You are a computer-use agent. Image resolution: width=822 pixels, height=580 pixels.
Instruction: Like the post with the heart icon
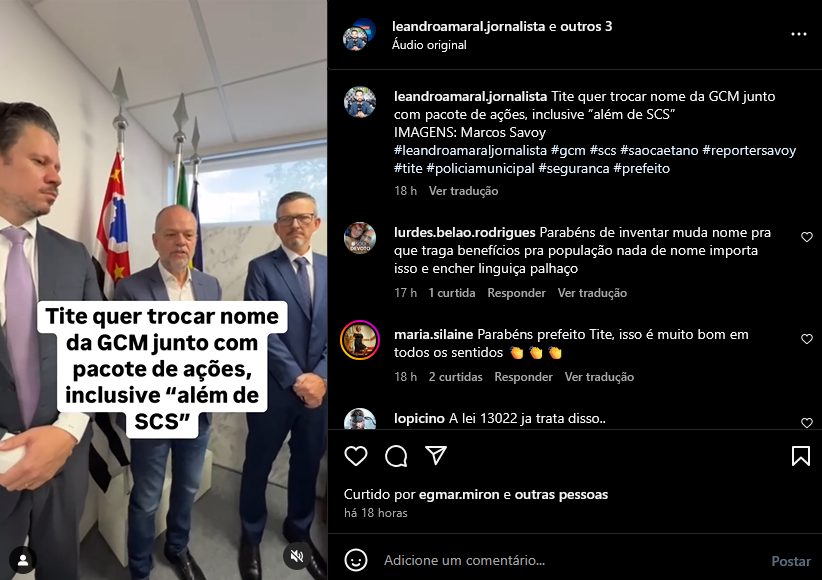point(356,456)
